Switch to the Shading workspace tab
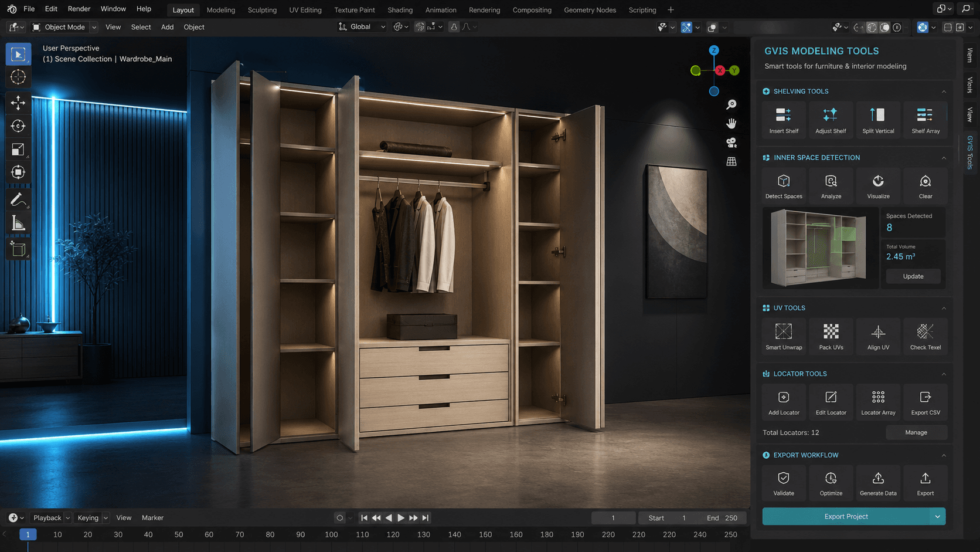This screenshot has width=980, height=552. [400, 10]
